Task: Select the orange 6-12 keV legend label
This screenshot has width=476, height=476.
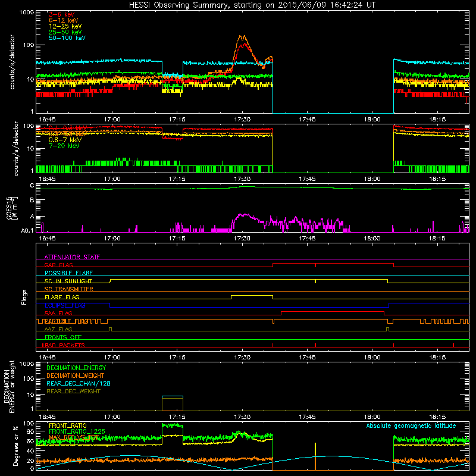Action: coord(64,20)
